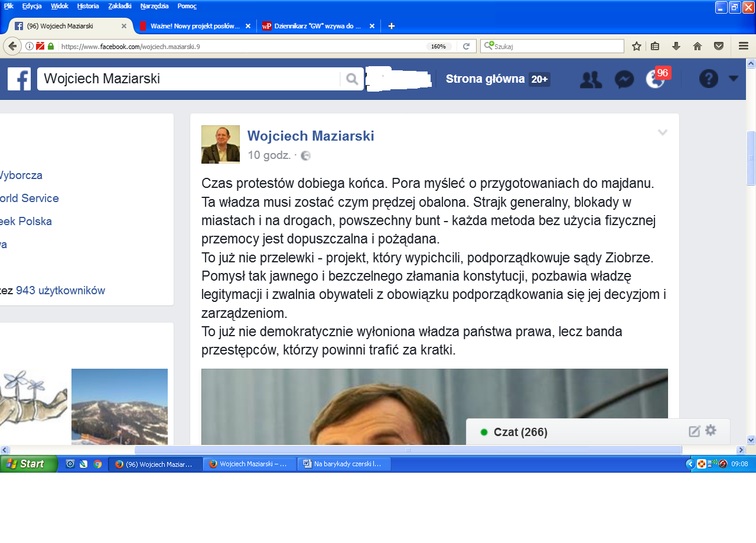Image resolution: width=756 pixels, height=543 pixels.
Task: Click the Firefox URL address bar
Action: pyautogui.click(x=241, y=46)
